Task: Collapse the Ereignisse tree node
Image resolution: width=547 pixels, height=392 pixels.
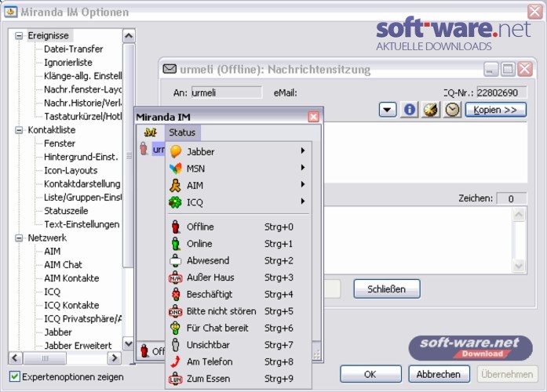Action: (19, 35)
